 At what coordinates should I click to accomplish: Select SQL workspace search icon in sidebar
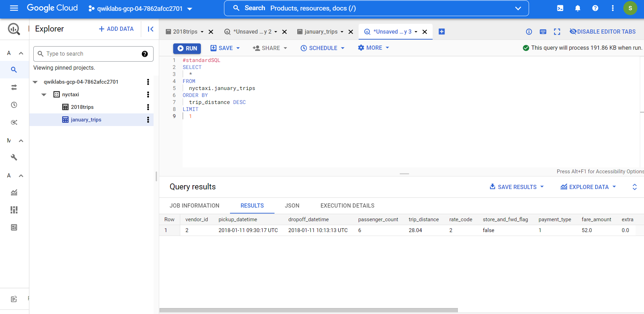click(14, 70)
